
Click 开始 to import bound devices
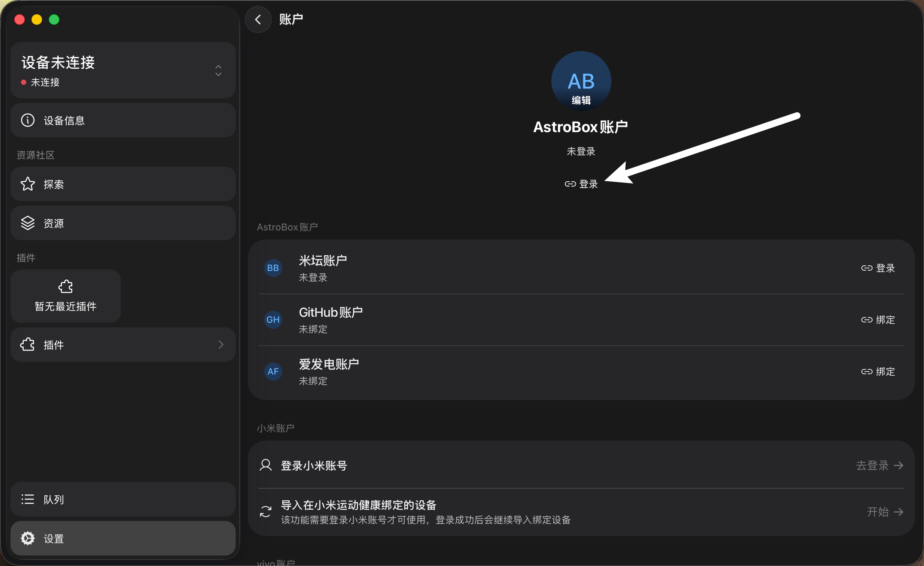click(885, 512)
